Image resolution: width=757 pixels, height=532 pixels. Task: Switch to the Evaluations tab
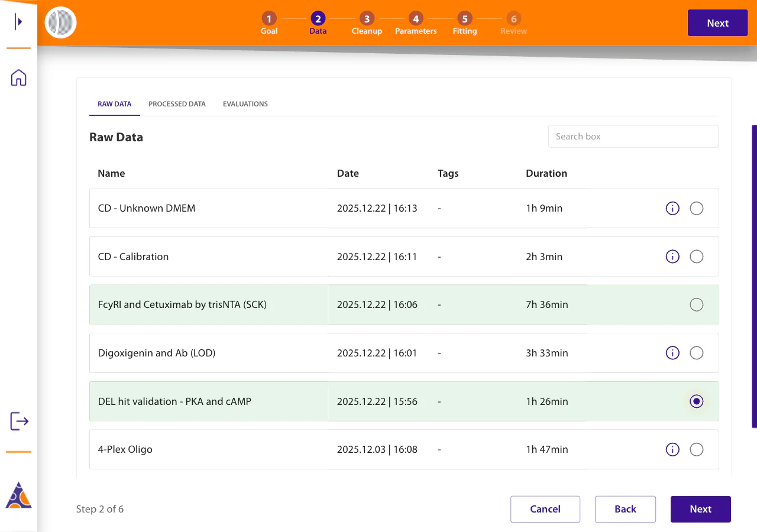(245, 104)
